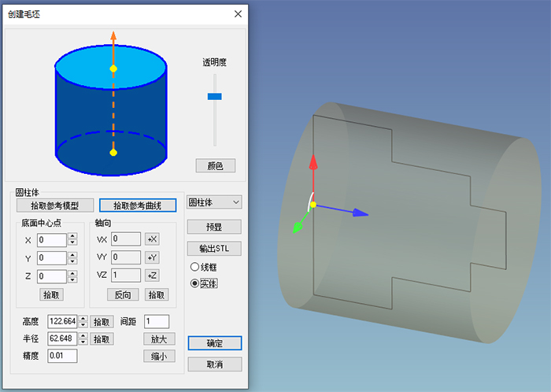Viewport: 551px width, 392px height.
Task: Click the blue axis arrow in viewport
Action: click(x=361, y=213)
